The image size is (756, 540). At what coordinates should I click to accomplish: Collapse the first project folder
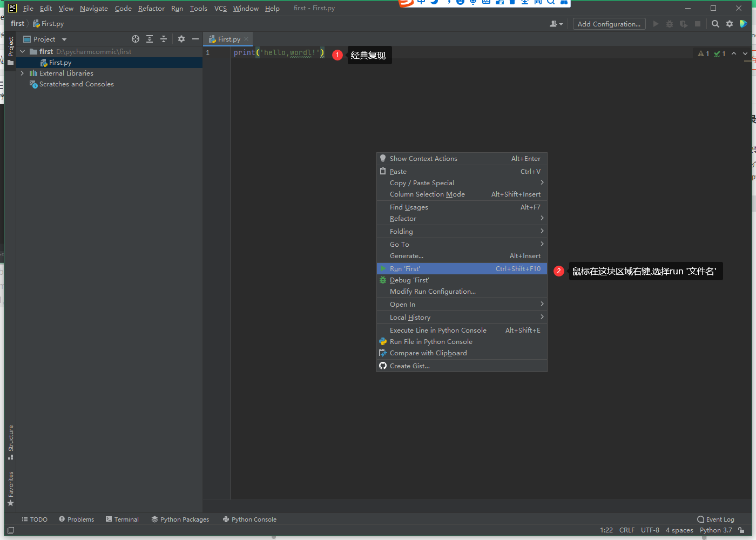click(x=23, y=52)
